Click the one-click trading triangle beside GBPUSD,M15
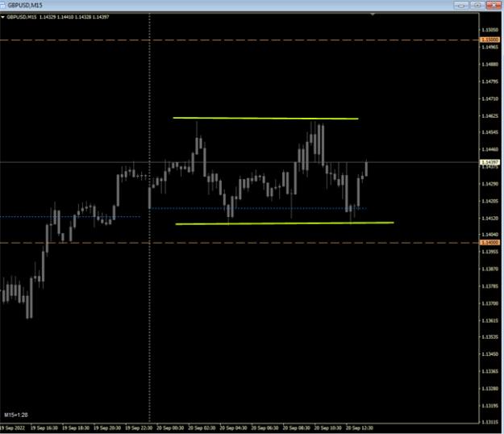504x434 pixels. (2, 17)
